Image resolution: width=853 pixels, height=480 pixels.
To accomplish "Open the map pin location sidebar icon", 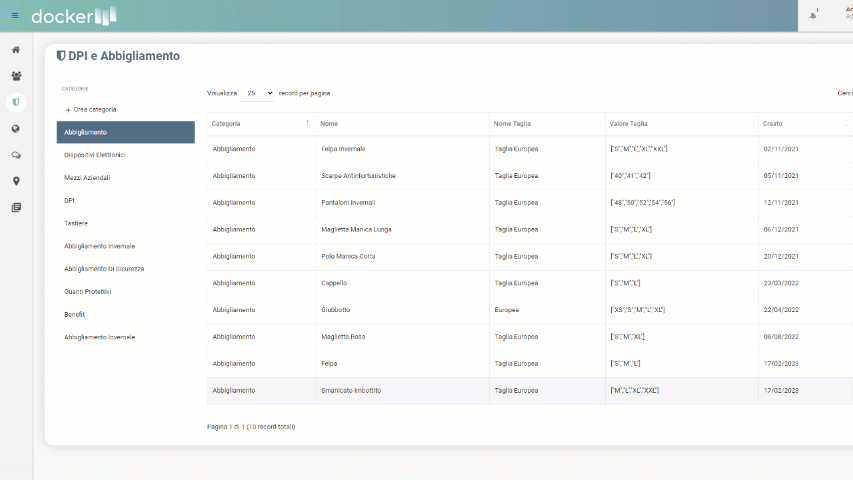I will [16, 181].
